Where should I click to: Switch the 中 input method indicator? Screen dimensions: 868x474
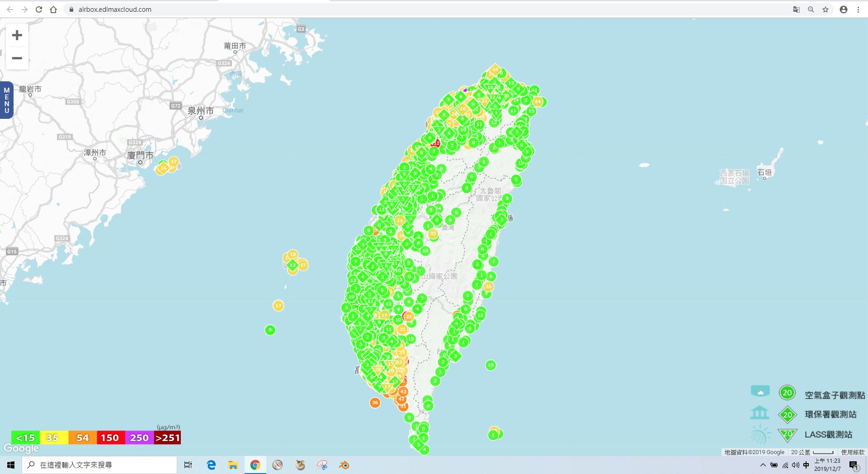pos(806,465)
